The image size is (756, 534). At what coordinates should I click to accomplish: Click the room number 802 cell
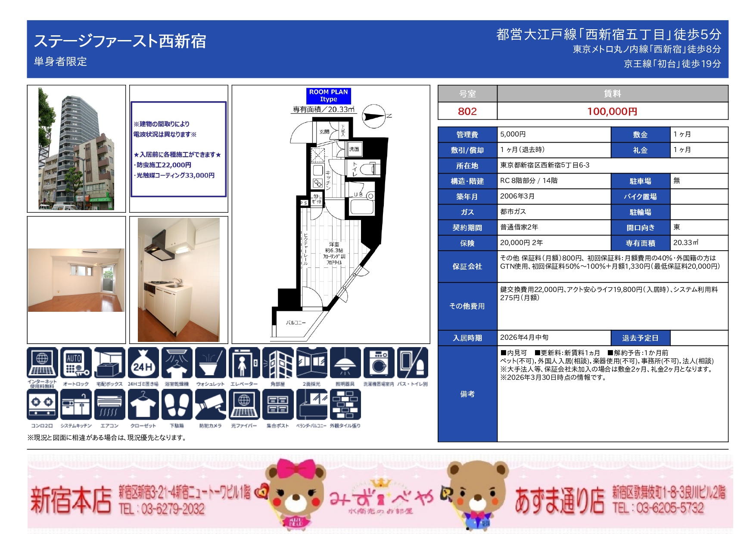tap(467, 112)
